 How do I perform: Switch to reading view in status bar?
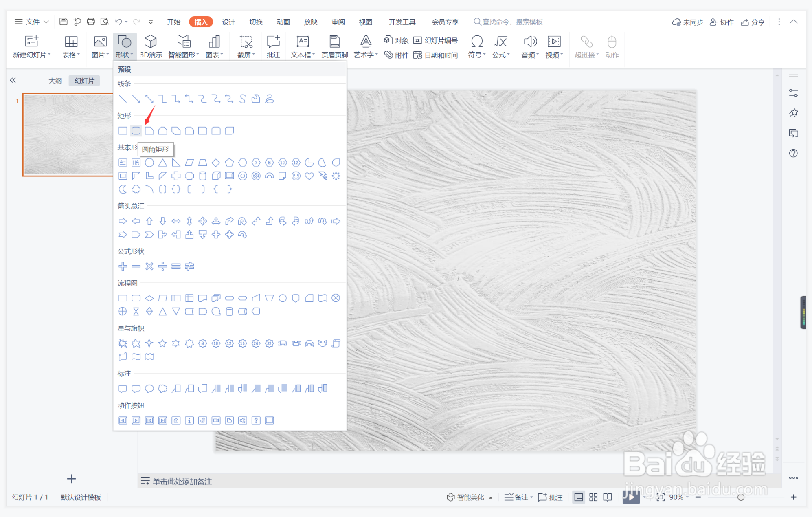(608, 497)
